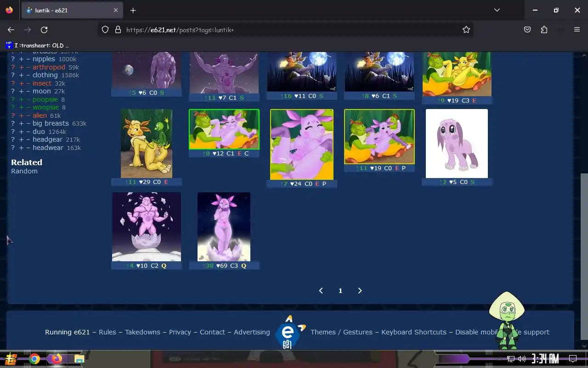Open the network icon in system tray
This screenshot has width=588, height=368.
[x=511, y=359]
